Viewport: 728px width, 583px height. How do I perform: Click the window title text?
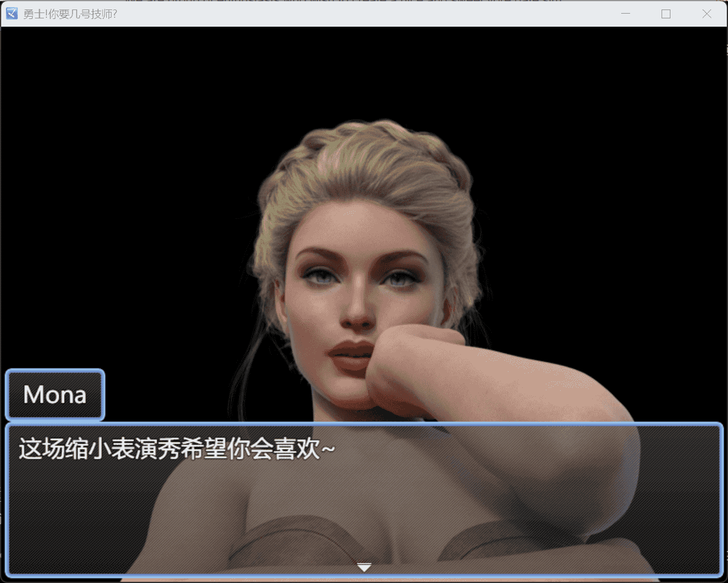pos(70,14)
